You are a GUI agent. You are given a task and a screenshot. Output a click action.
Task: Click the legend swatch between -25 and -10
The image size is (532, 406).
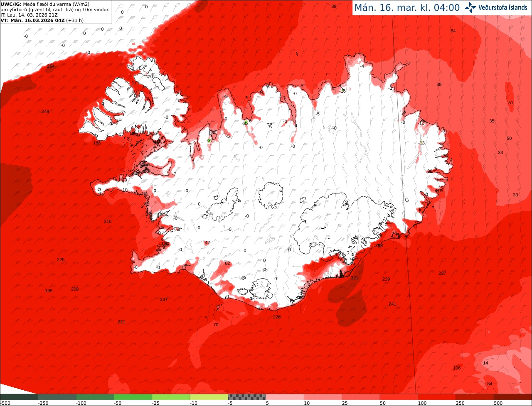click(171, 397)
